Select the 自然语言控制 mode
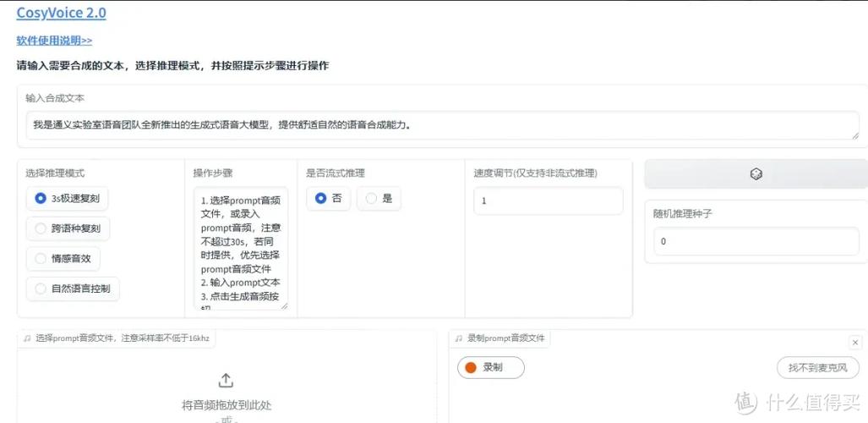The height and width of the screenshot is (423, 868). (73, 288)
